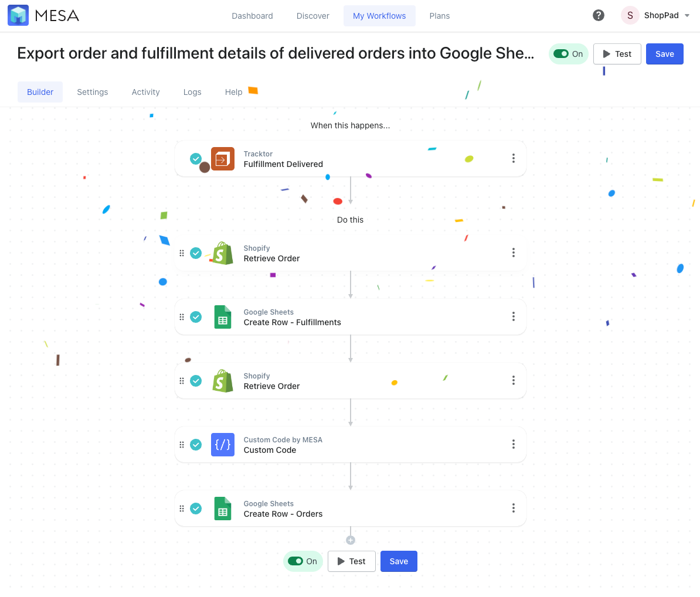This screenshot has height=597, width=700.
Task: Click the plus icon to add a step
Action: (351, 540)
